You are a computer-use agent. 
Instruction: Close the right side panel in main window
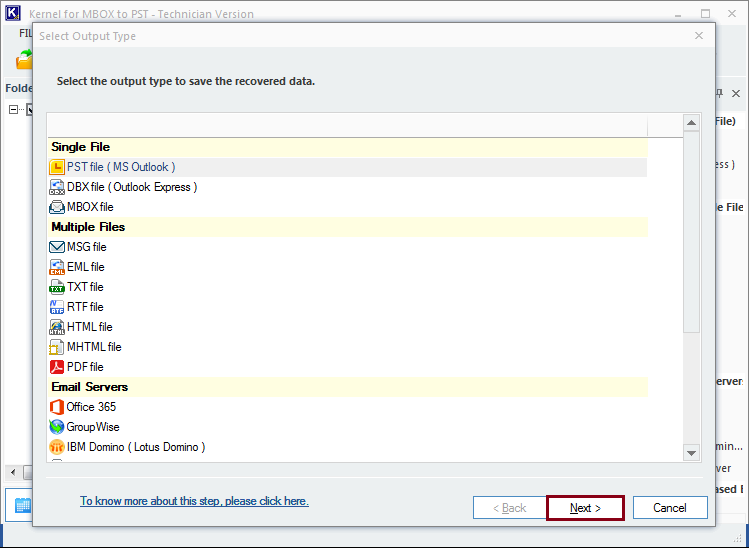coord(736,94)
